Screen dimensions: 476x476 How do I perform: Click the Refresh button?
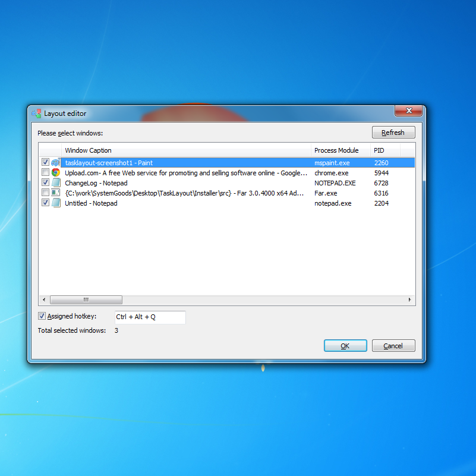click(393, 133)
